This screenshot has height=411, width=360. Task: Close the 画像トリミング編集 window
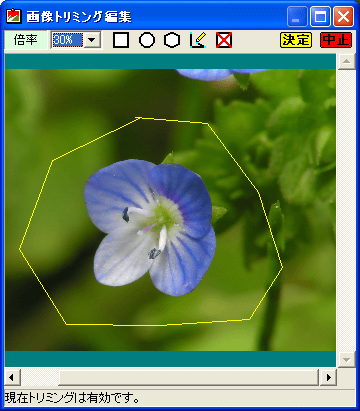point(343,17)
